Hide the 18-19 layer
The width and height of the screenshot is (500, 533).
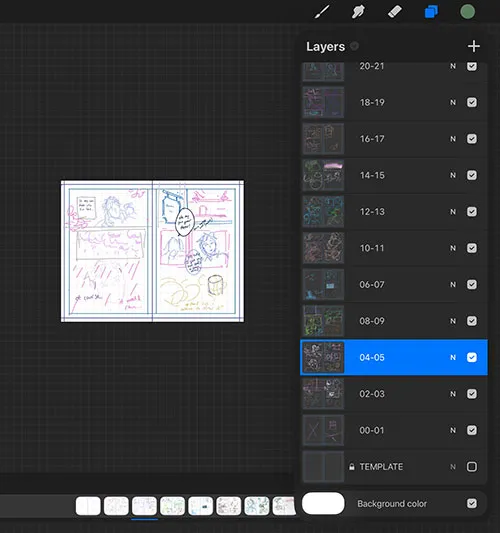[472, 102]
